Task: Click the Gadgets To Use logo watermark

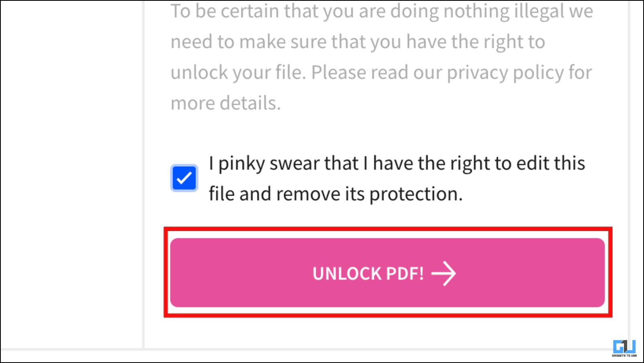Action: (624, 349)
